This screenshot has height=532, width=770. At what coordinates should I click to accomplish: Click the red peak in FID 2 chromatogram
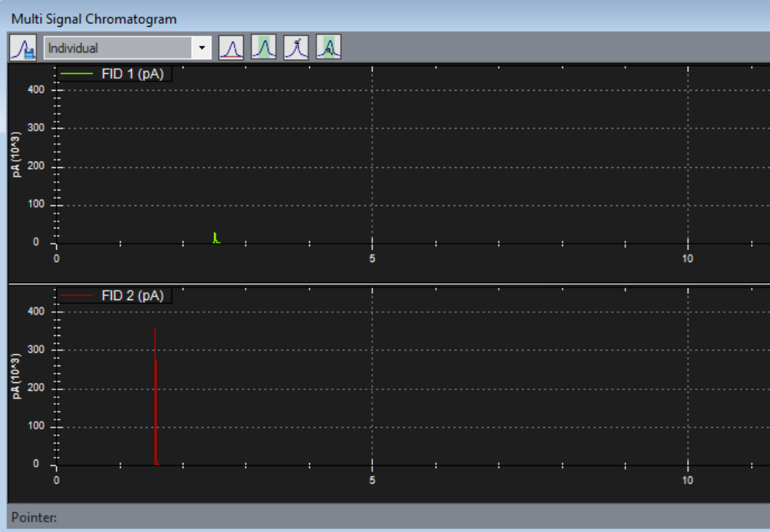[x=156, y=396]
